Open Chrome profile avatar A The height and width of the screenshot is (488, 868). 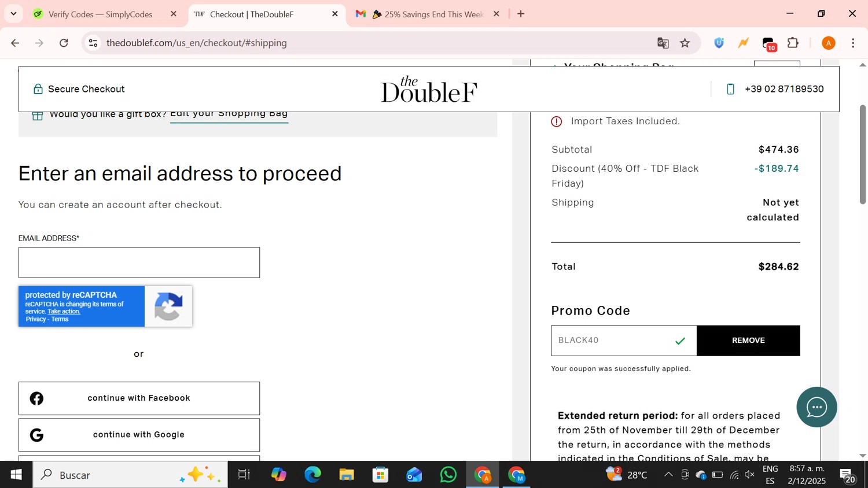click(829, 43)
